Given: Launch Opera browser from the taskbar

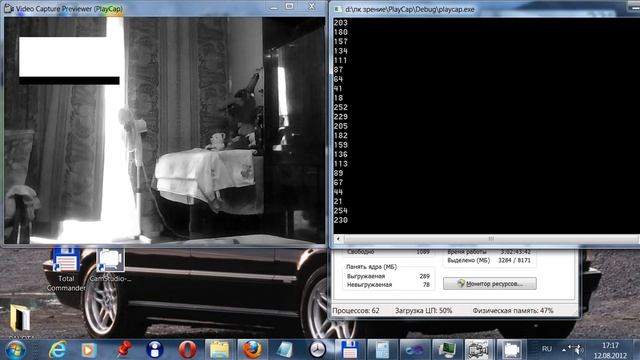Looking at the screenshot, I should 187,349.
